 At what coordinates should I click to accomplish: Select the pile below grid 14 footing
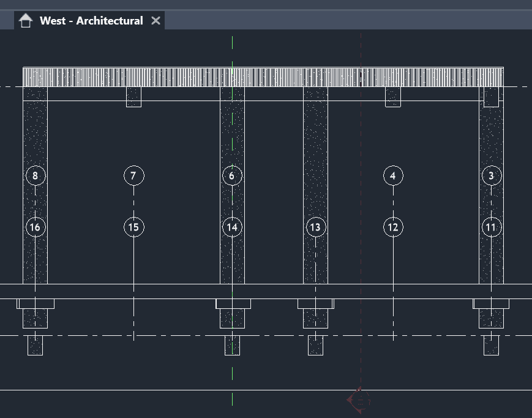pyautogui.click(x=232, y=345)
